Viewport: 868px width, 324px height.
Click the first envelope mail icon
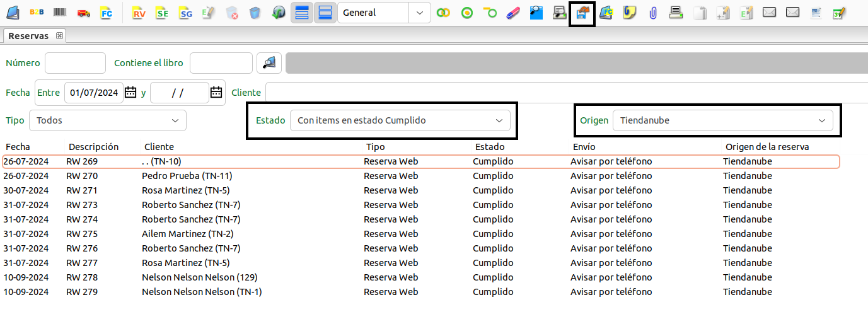[769, 13]
